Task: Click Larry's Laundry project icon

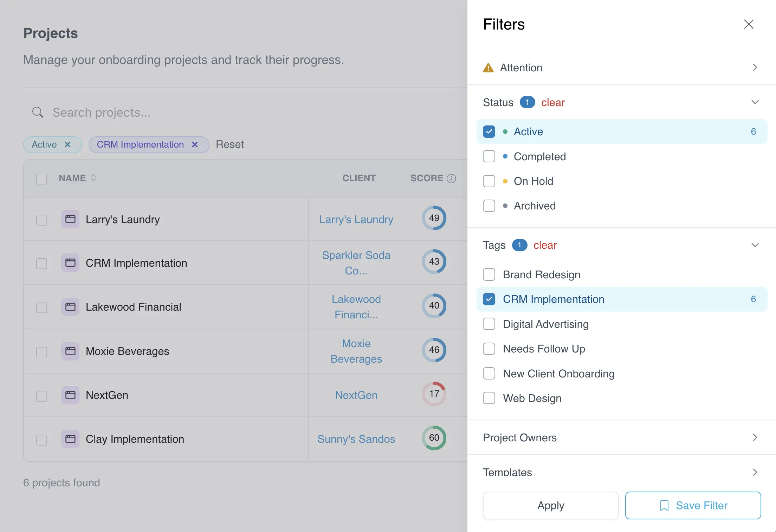Action: (70, 219)
